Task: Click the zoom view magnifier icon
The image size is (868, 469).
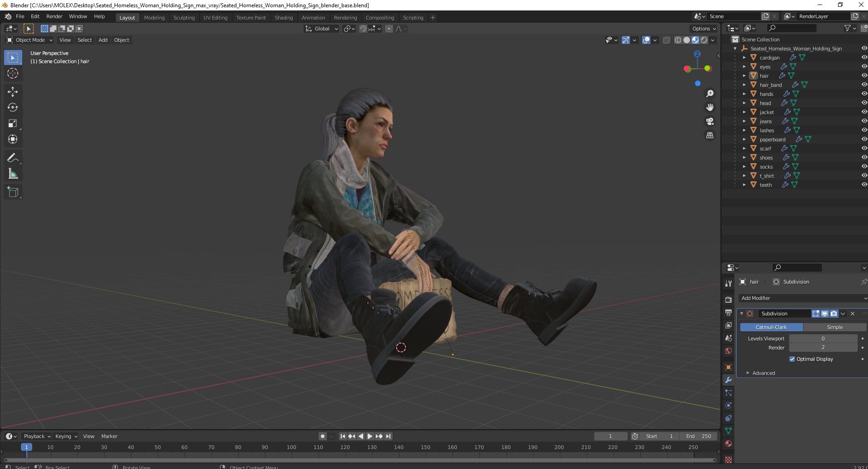Action: point(710,94)
